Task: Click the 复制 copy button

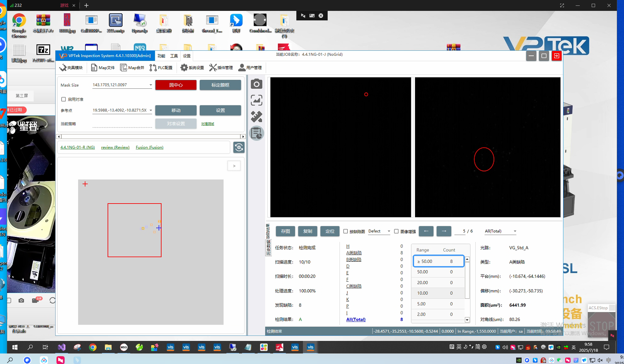Action: tap(308, 231)
